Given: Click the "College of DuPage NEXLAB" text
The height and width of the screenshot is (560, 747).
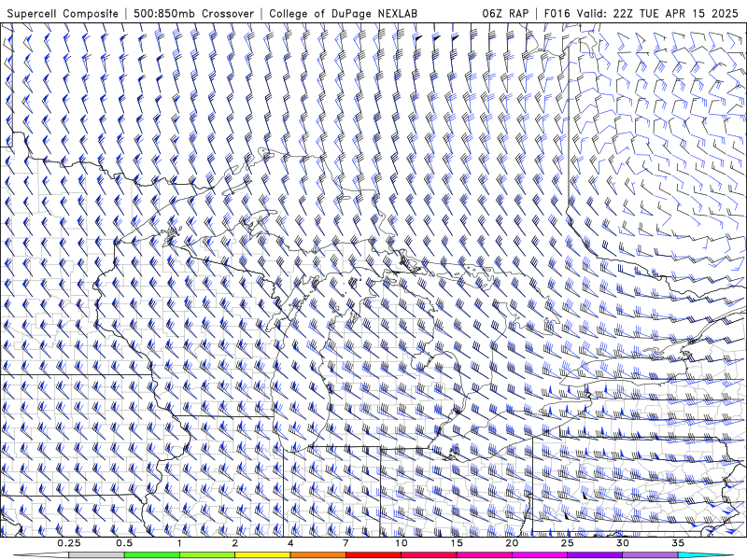Looking at the screenshot, I should point(343,13).
